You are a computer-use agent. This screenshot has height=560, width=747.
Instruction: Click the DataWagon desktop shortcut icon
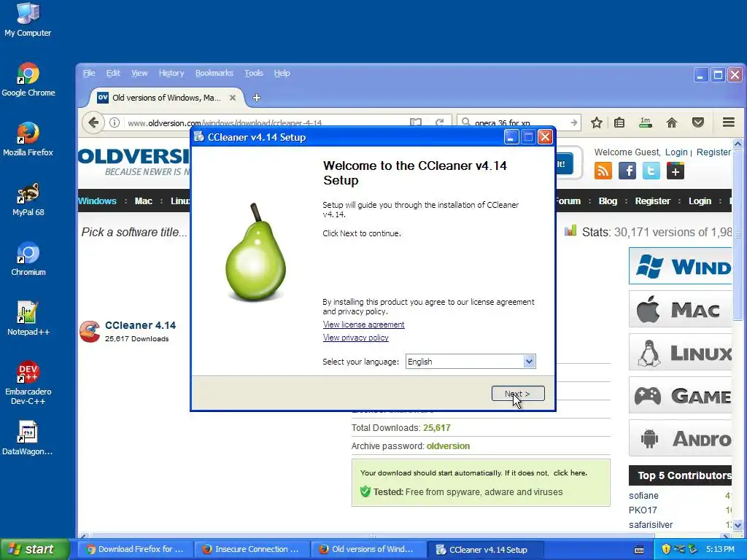coord(28,438)
